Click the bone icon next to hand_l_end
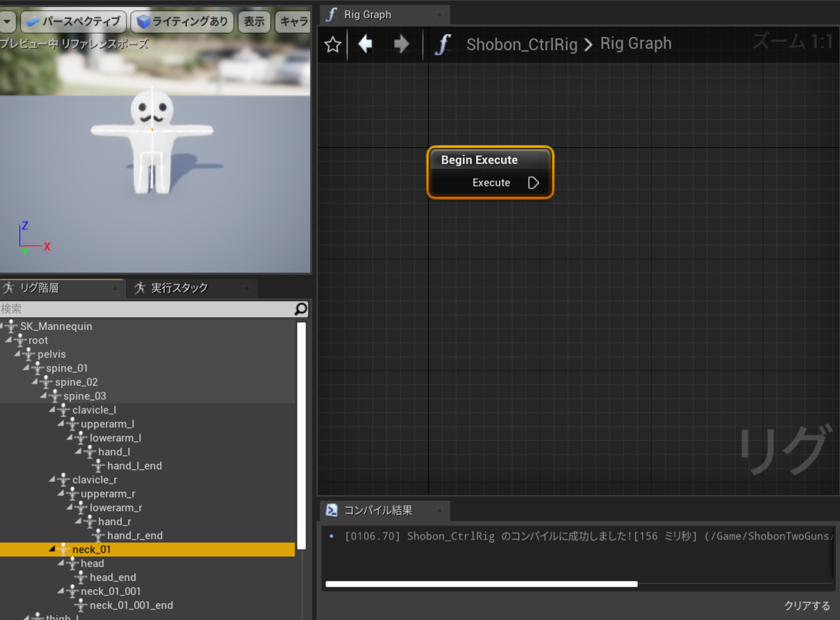The height and width of the screenshot is (620, 840). (99, 466)
